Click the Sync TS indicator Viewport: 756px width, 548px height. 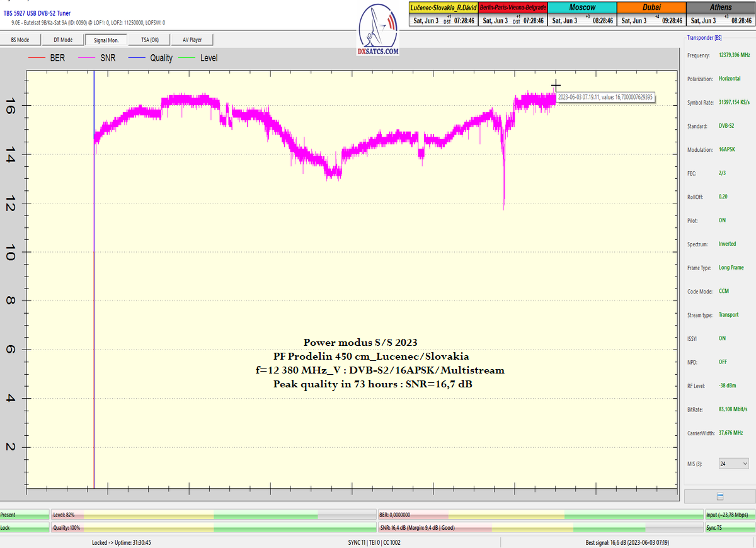pos(730,528)
